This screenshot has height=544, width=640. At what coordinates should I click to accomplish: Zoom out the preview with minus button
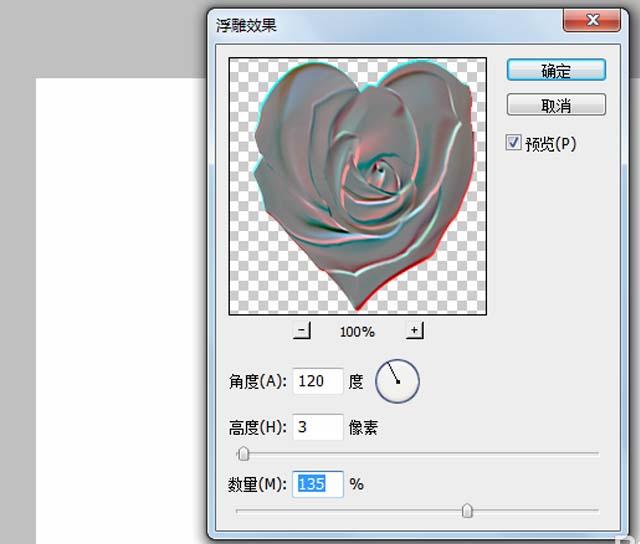[x=302, y=330]
